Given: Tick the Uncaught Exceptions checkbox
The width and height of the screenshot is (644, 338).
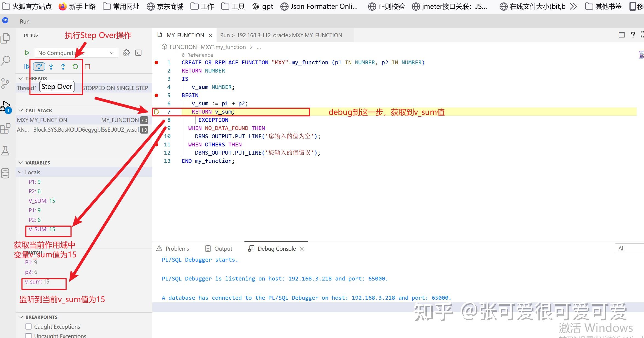Looking at the screenshot, I should 29,336.
